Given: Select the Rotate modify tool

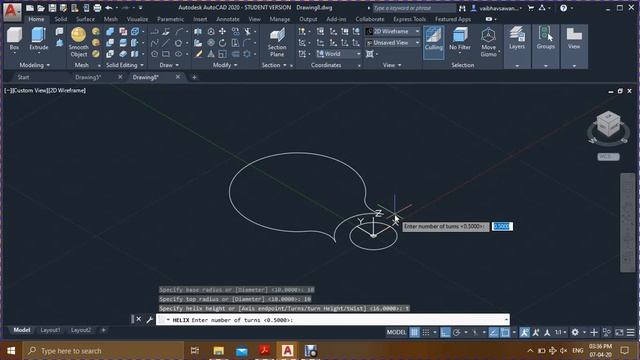Looking at the screenshot, I should [x=222, y=43].
